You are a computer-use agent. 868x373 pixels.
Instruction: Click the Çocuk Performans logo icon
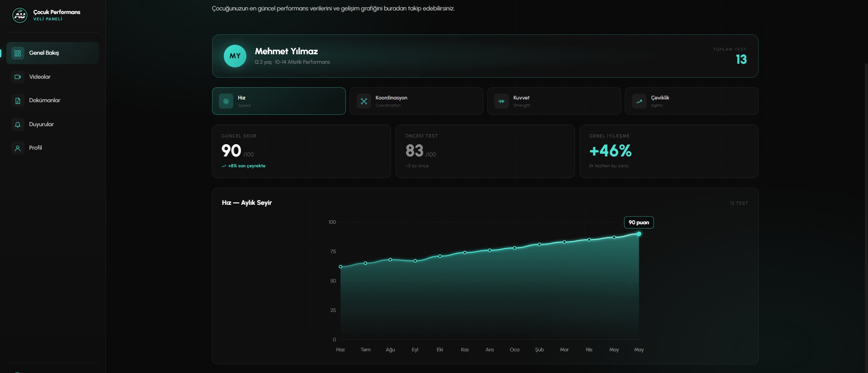pyautogui.click(x=19, y=15)
